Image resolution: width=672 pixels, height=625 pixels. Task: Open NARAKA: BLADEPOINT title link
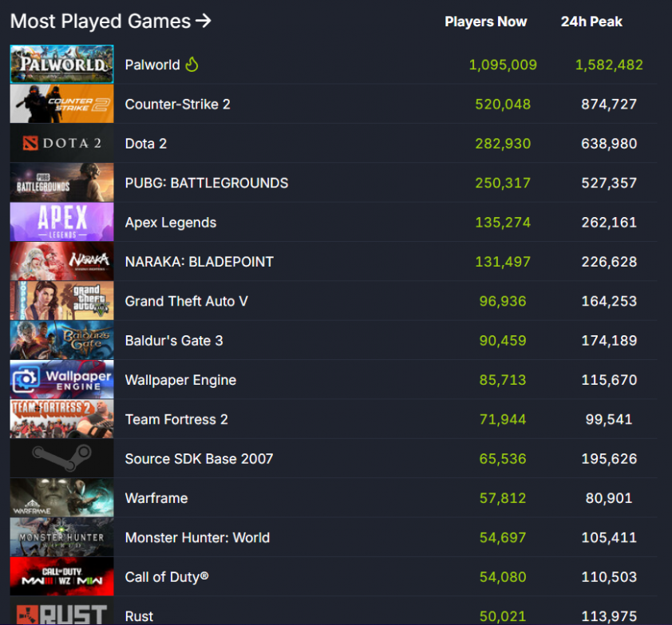click(200, 262)
